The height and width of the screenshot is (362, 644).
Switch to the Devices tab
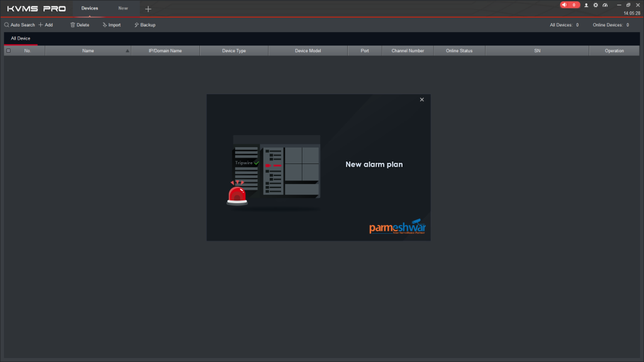(90, 8)
